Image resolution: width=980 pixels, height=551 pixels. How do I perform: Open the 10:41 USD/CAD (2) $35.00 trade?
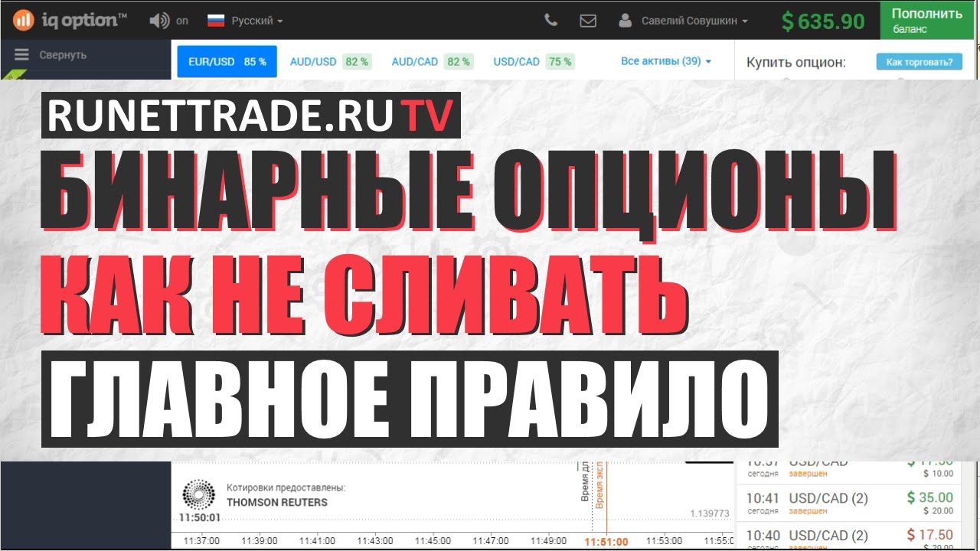[x=850, y=503]
